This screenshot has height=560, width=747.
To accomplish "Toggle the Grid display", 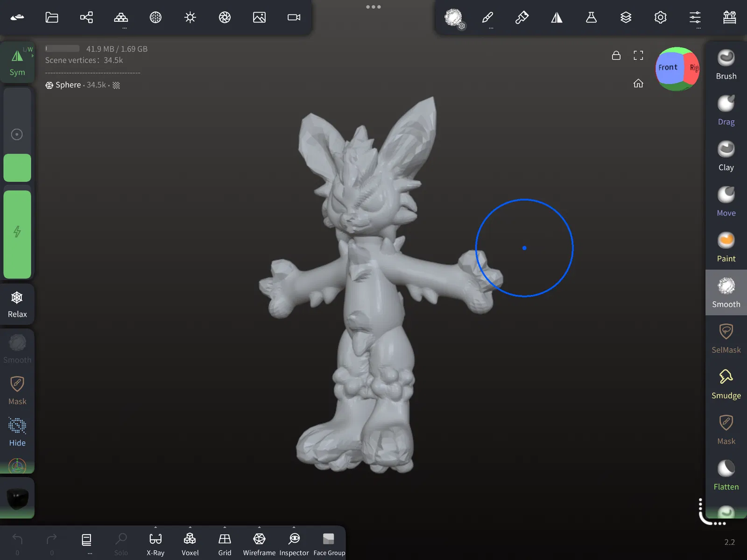I will coord(225,544).
